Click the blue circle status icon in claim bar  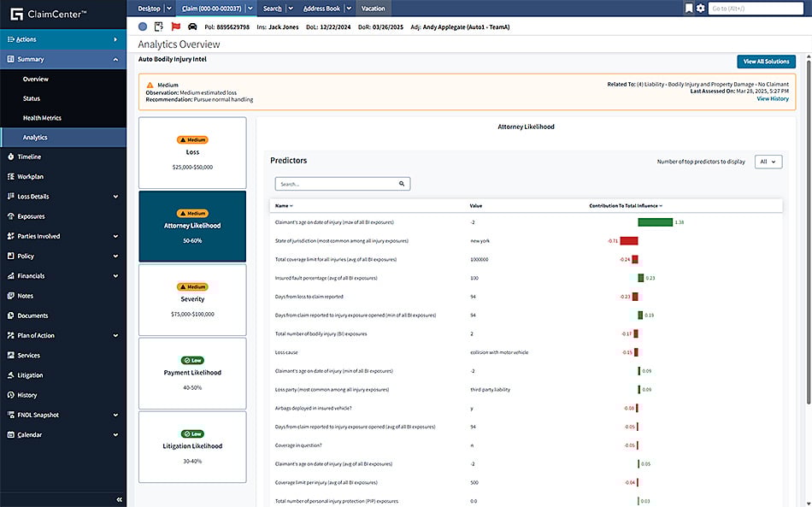(x=141, y=27)
